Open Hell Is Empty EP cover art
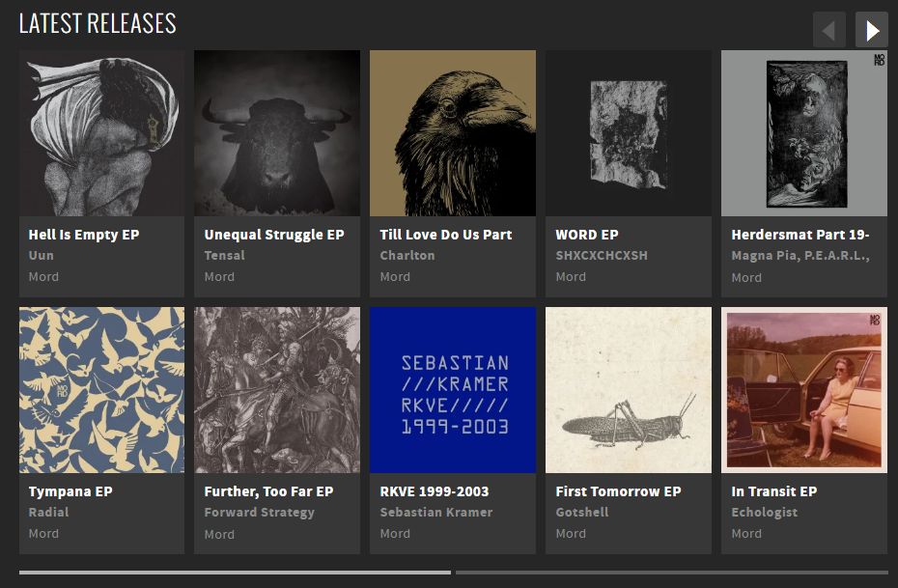The width and height of the screenshot is (898, 588). (x=101, y=133)
